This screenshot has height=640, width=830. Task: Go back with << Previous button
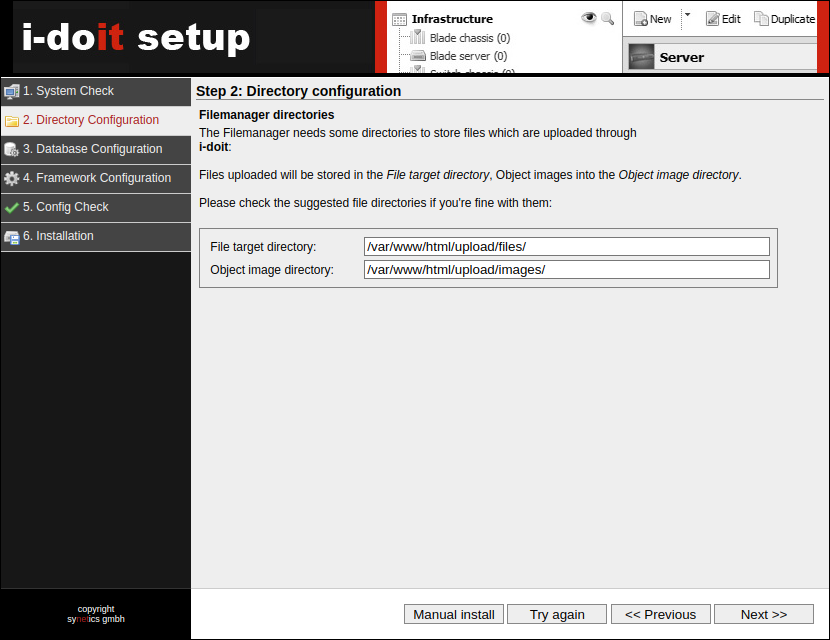pyautogui.click(x=661, y=614)
